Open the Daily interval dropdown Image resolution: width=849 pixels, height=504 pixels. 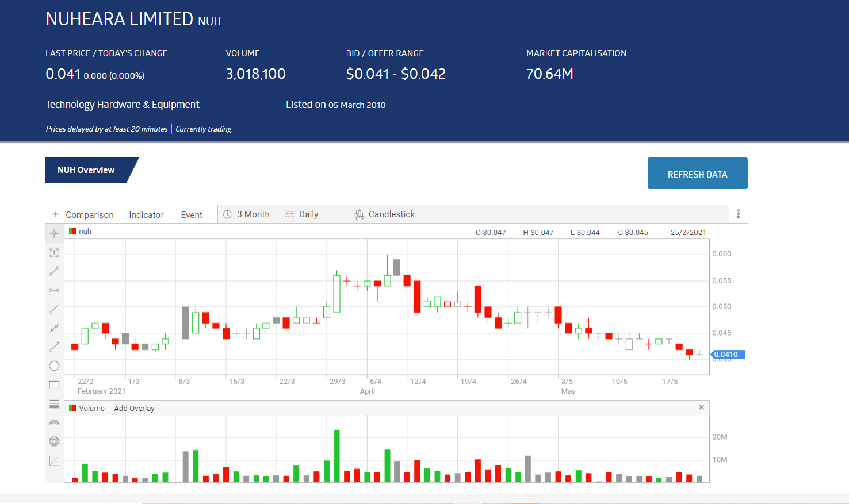tap(302, 214)
